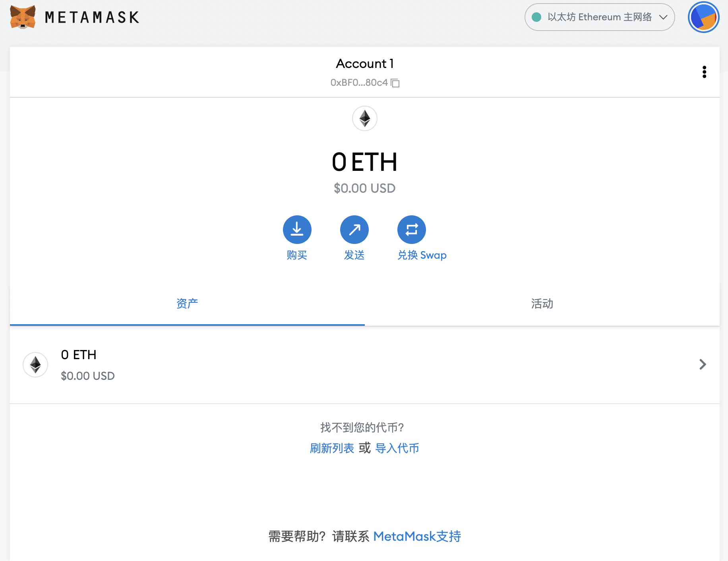Expand the ETH asset row chevron

[x=703, y=364]
